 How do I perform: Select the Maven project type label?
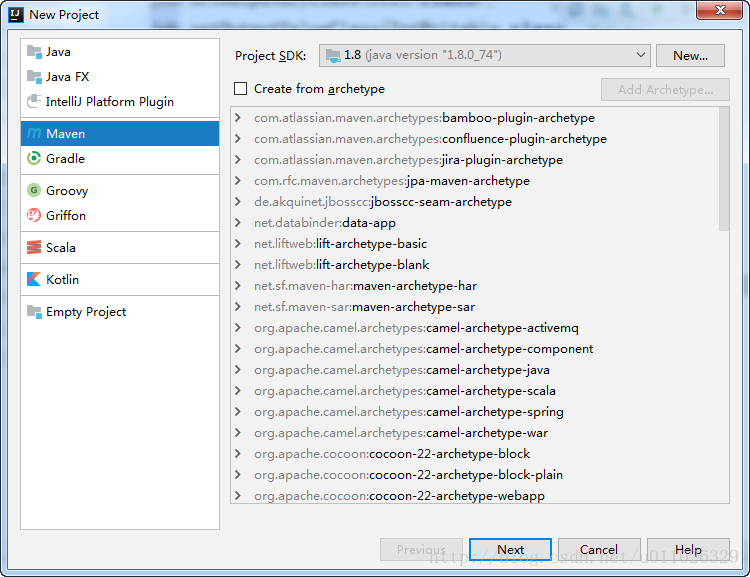click(x=66, y=133)
